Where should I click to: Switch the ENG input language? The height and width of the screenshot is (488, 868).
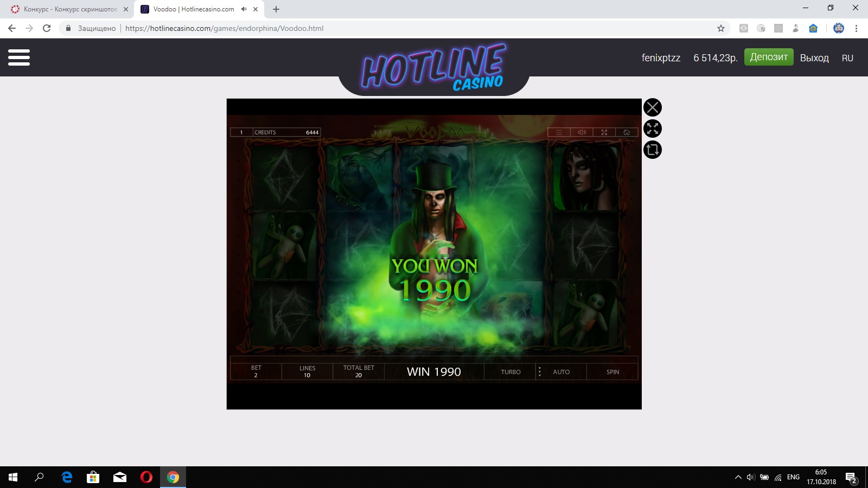793,477
